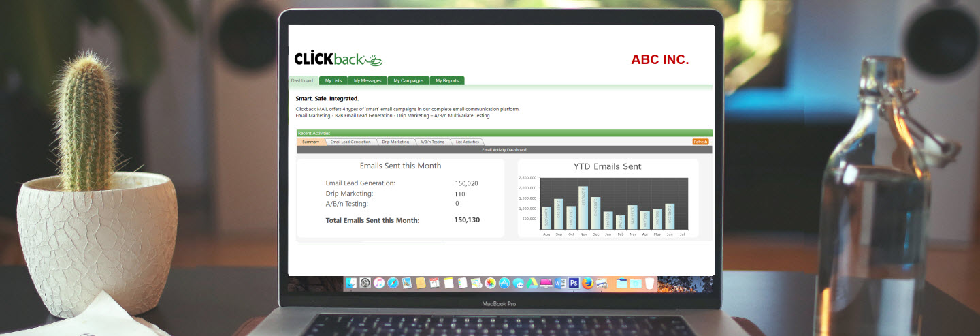
Task: View the List Activities tab
Action: pos(468,142)
